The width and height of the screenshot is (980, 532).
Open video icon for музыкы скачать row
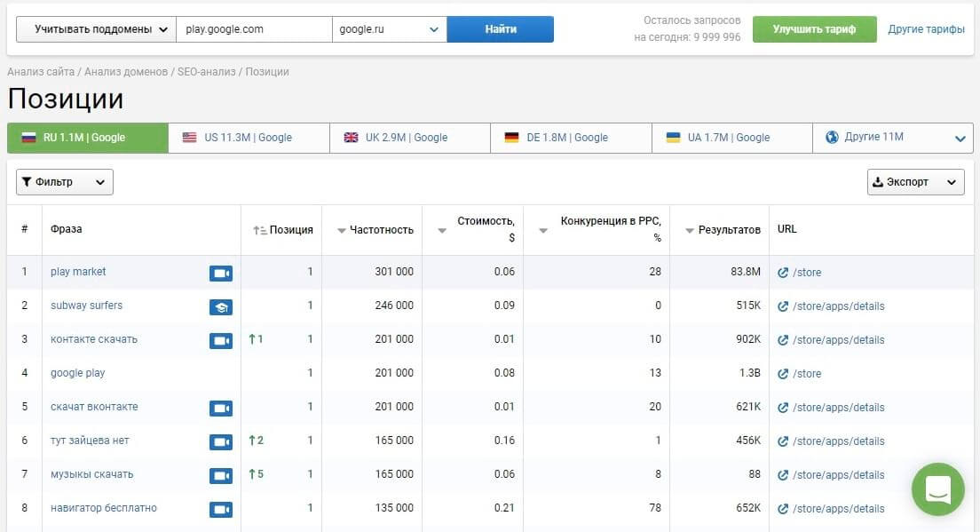click(x=221, y=476)
